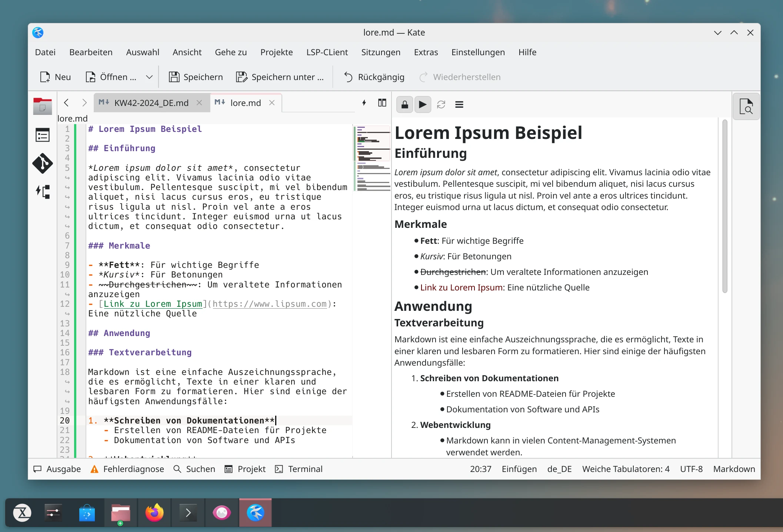The width and height of the screenshot is (783, 532).
Task: Open Weiche Tabulatoren: 4 indentation menu
Action: [x=626, y=469]
